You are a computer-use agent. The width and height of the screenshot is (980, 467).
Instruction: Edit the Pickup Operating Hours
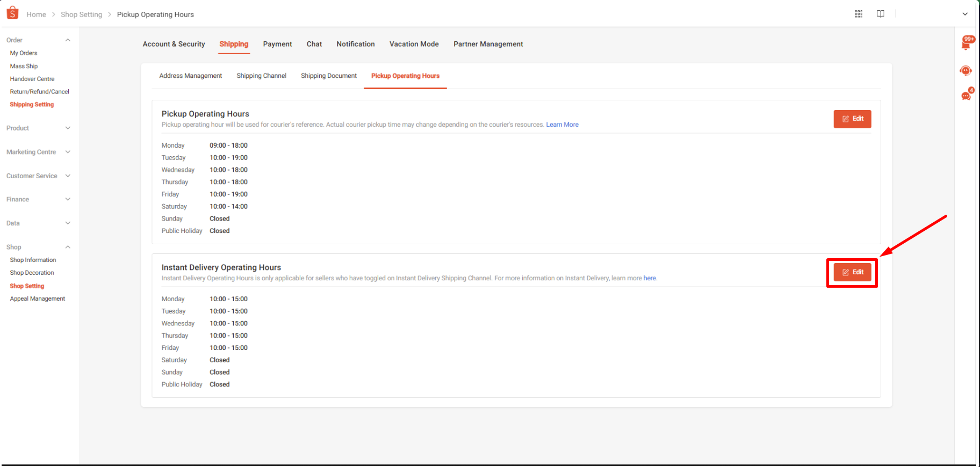pos(852,119)
